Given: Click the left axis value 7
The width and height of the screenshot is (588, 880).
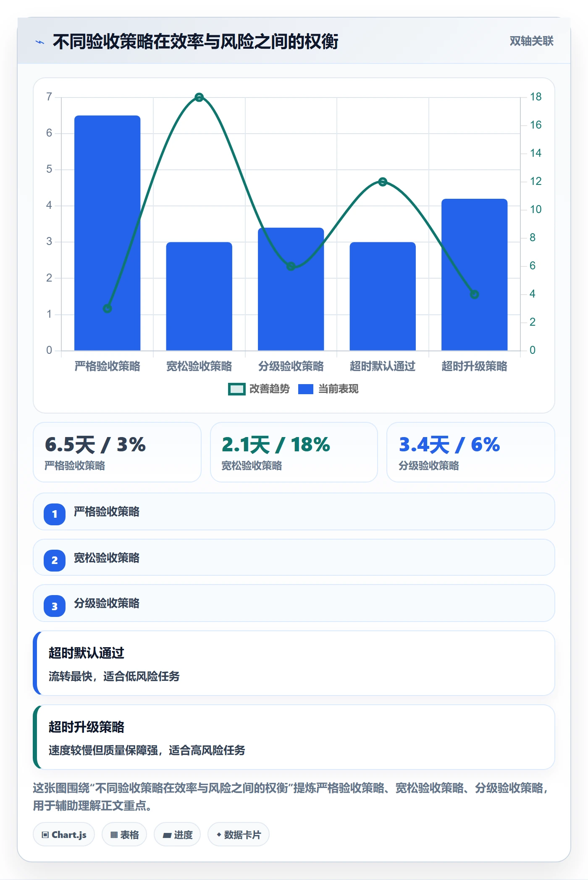Looking at the screenshot, I should tap(49, 97).
